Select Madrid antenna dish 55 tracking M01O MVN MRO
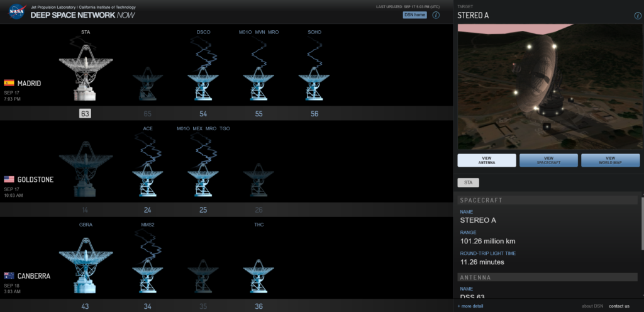This screenshot has height=312, width=644. point(258,83)
